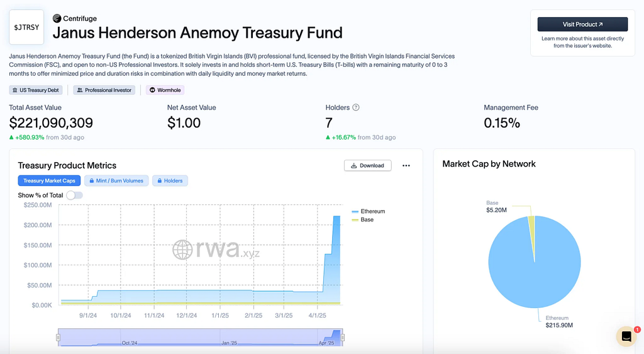Click the Holders help question mark icon
The image size is (644, 354).
tap(356, 107)
